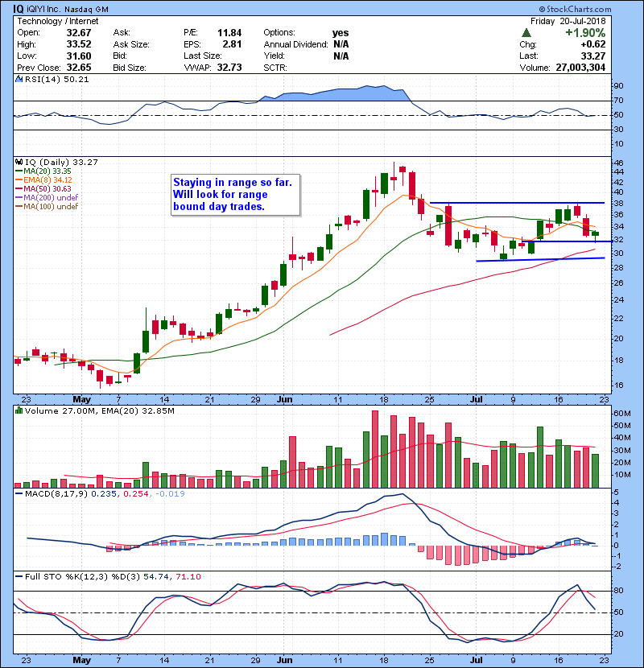
Task: Click the 'Annual Dividend:' label
Action: tap(295, 44)
